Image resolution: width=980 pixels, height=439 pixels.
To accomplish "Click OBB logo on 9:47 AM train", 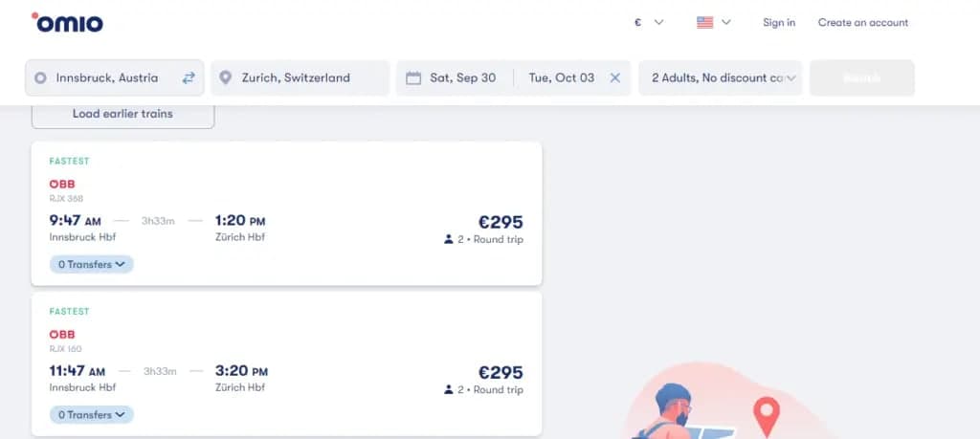I will (x=62, y=184).
